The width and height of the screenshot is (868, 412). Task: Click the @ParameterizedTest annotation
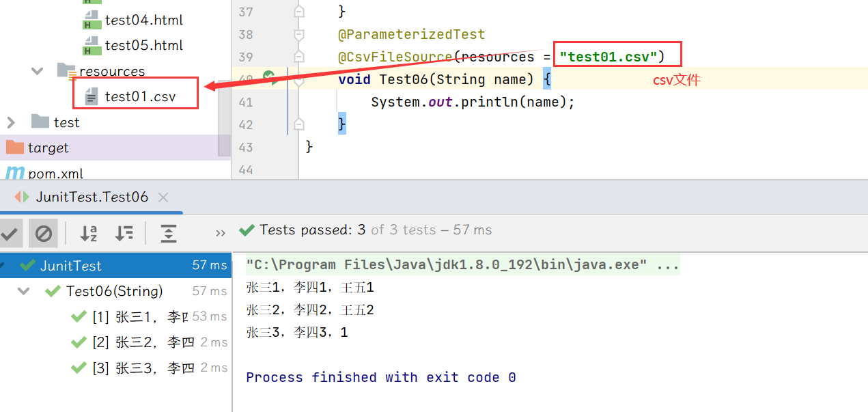(411, 34)
